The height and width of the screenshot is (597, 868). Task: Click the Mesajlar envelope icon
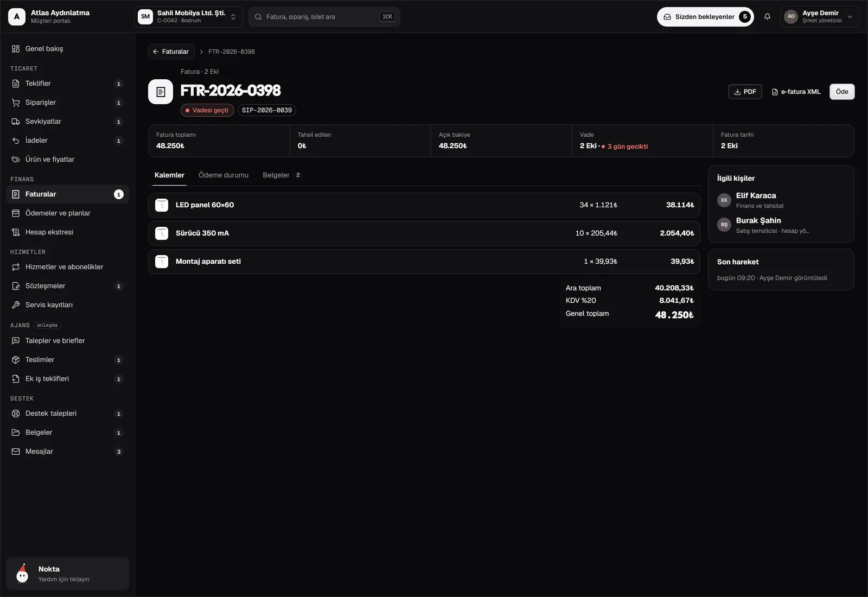coord(16,452)
